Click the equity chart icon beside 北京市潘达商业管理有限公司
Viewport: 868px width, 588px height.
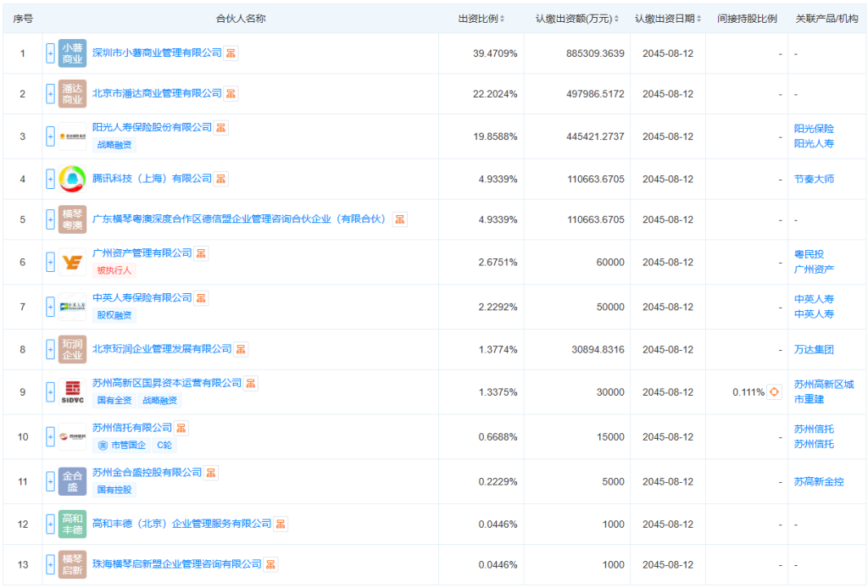point(231,93)
